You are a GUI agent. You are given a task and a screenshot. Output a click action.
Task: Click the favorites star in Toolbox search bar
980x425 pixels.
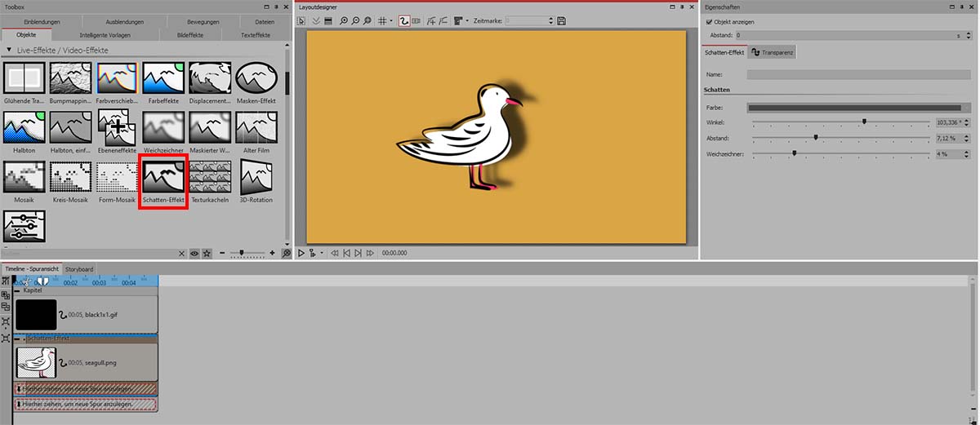click(207, 254)
